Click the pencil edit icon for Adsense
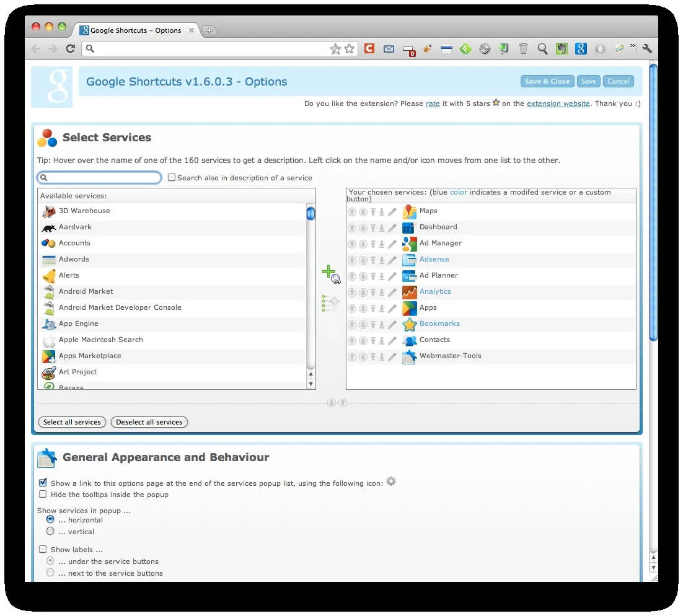 [392, 260]
